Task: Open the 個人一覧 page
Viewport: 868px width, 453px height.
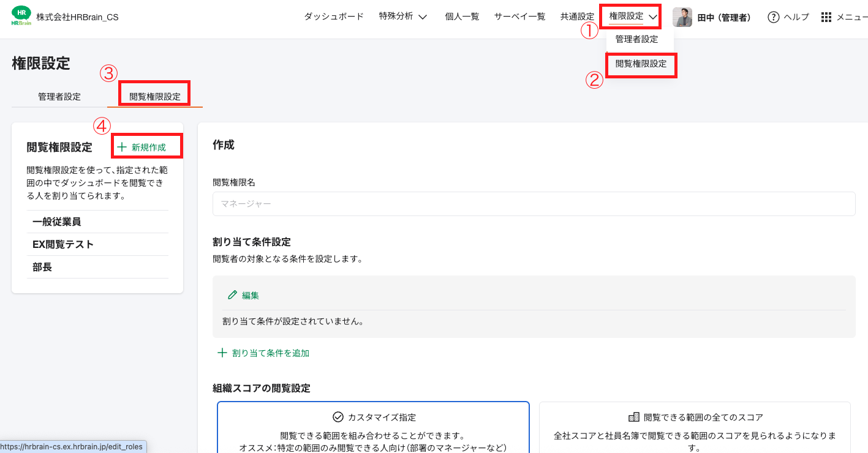Action: click(x=462, y=17)
